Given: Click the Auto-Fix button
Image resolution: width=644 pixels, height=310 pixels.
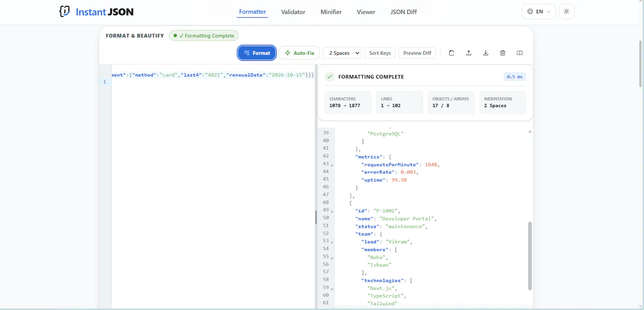Looking at the screenshot, I should point(299,53).
